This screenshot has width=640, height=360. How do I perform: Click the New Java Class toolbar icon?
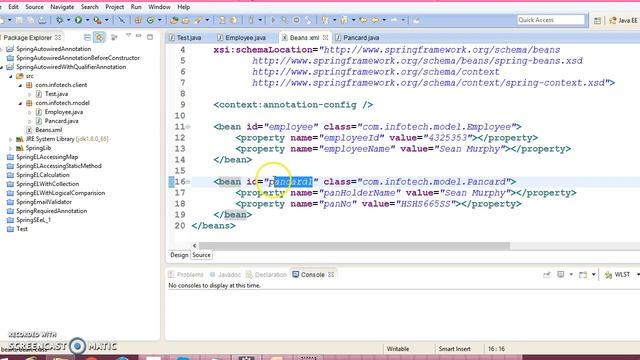(x=151, y=20)
